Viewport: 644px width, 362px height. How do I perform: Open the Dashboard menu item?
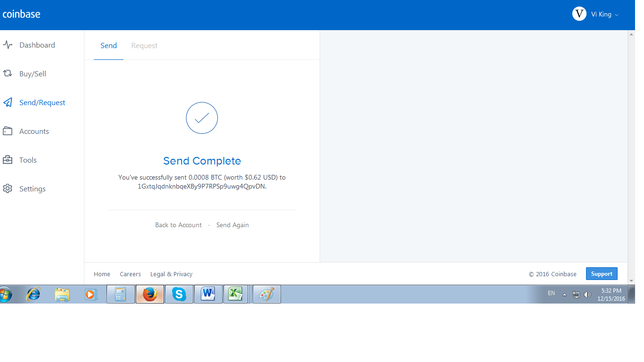point(37,45)
